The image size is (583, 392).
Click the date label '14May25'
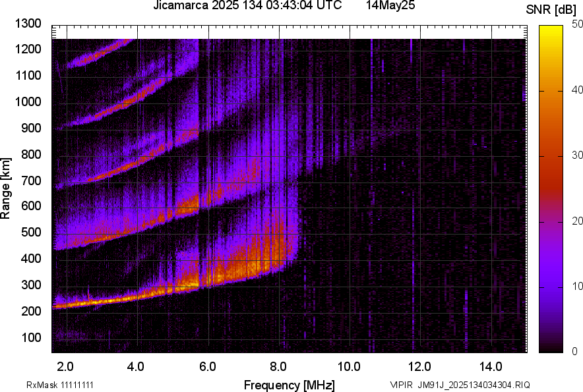coord(390,5)
